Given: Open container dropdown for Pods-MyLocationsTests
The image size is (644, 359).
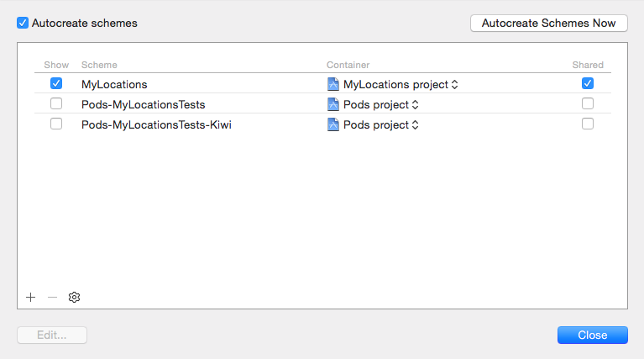Looking at the screenshot, I should tap(415, 104).
